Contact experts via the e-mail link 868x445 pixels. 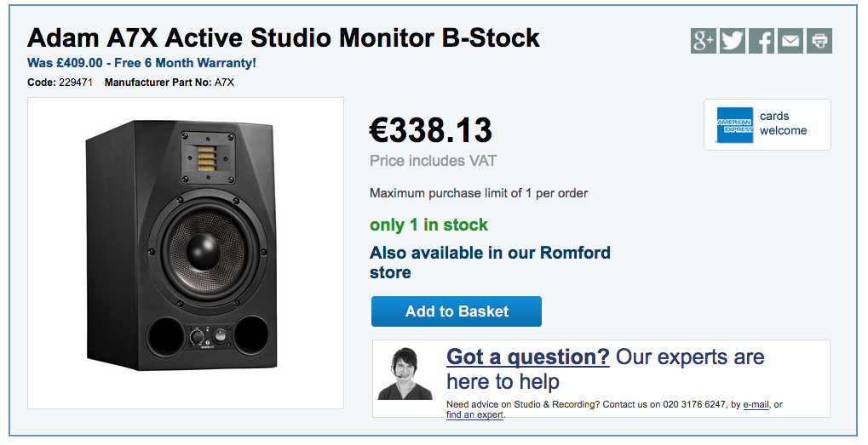click(755, 405)
